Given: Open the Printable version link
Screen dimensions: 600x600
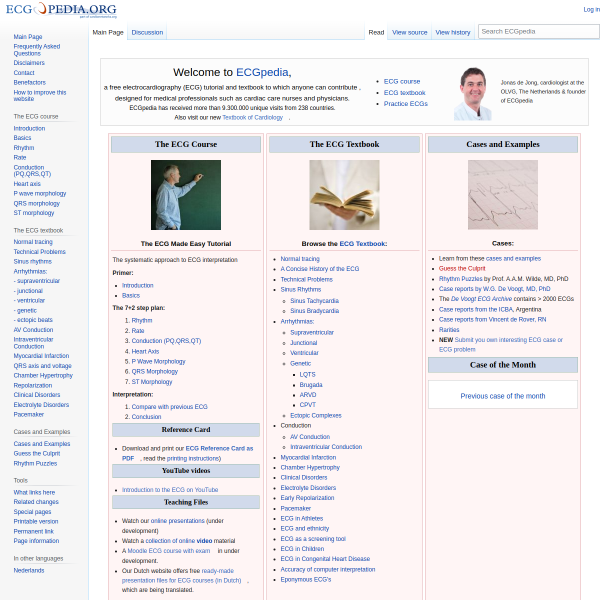Looking at the screenshot, I should (x=36, y=522).
